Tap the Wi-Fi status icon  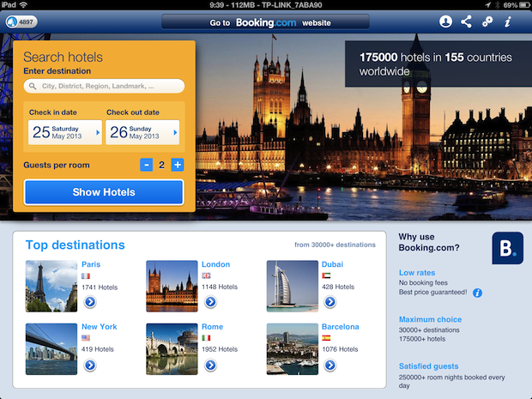click(23, 5)
